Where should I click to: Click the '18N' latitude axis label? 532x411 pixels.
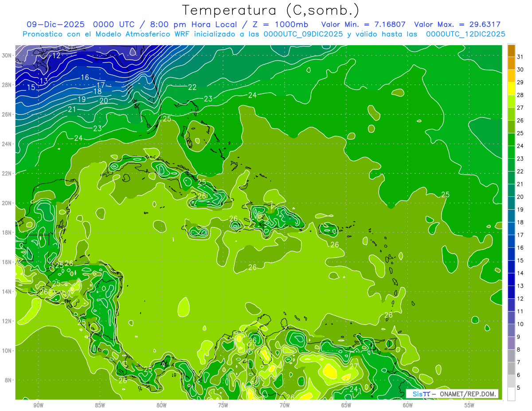(7, 232)
